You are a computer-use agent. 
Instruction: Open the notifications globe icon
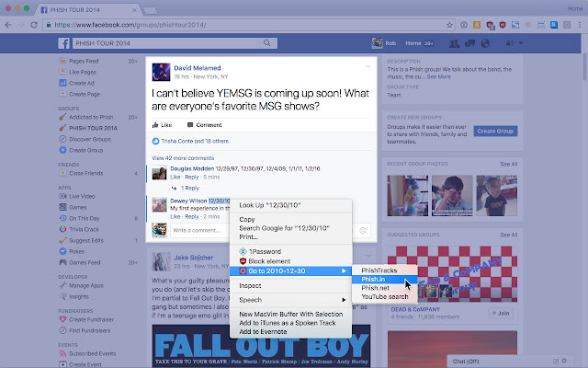pyautogui.click(x=485, y=43)
